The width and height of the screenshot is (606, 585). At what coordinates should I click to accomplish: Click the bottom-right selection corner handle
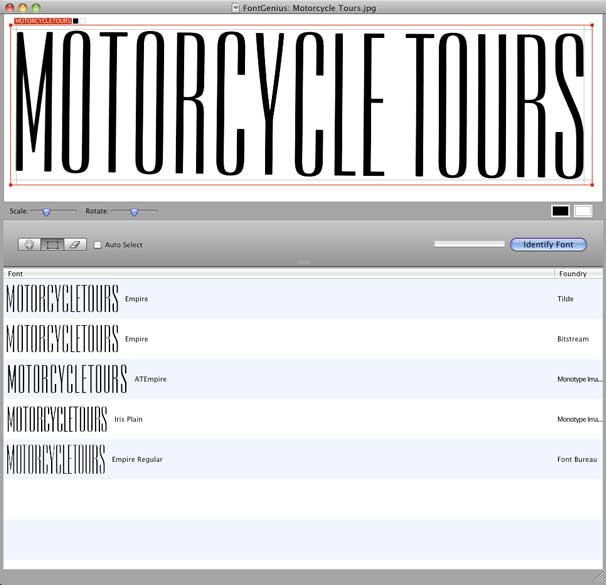[592, 185]
